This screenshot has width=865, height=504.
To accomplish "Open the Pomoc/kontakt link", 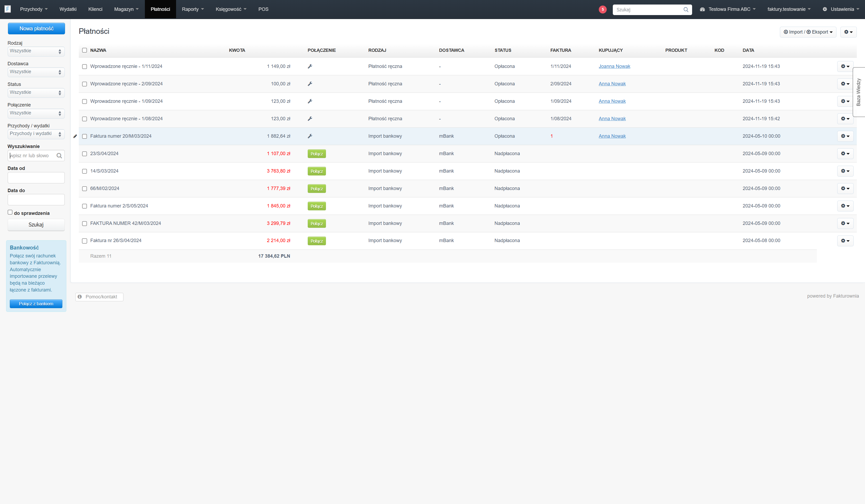I will pos(99,297).
